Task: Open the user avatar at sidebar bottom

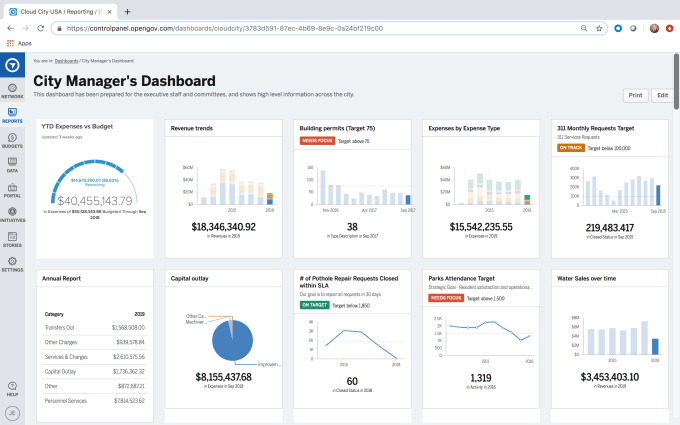Action: [12, 411]
